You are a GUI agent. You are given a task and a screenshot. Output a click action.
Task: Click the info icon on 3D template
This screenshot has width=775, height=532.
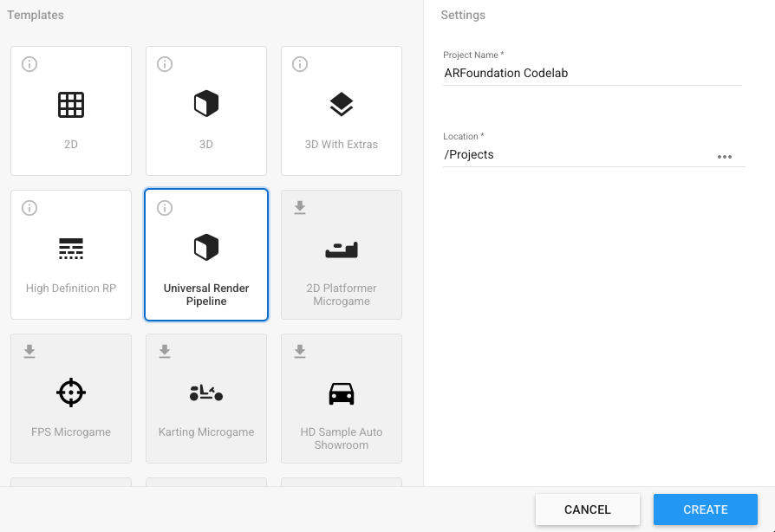click(165, 64)
